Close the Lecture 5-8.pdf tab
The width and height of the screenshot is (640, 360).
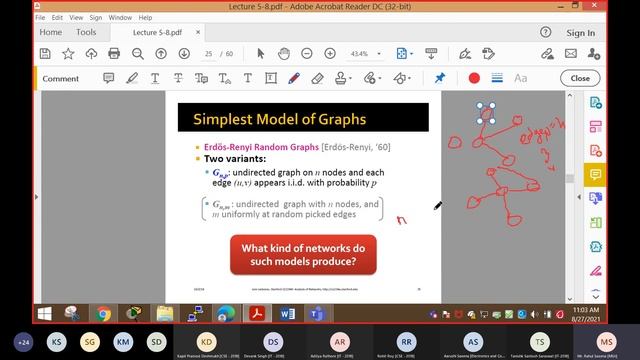point(198,32)
